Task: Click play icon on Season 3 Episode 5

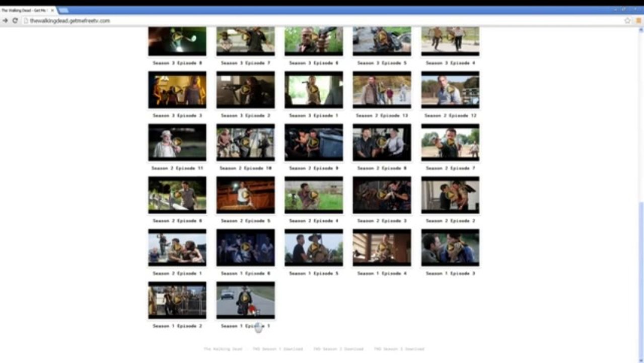Action: coord(382,36)
